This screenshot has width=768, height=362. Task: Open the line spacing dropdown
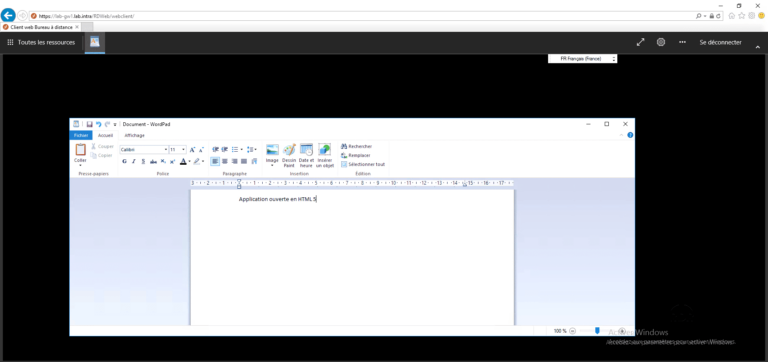click(x=252, y=149)
